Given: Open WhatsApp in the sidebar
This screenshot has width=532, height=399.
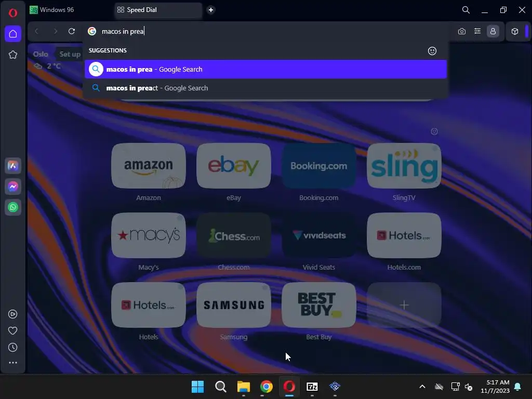Looking at the screenshot, I should click(13, 207).
